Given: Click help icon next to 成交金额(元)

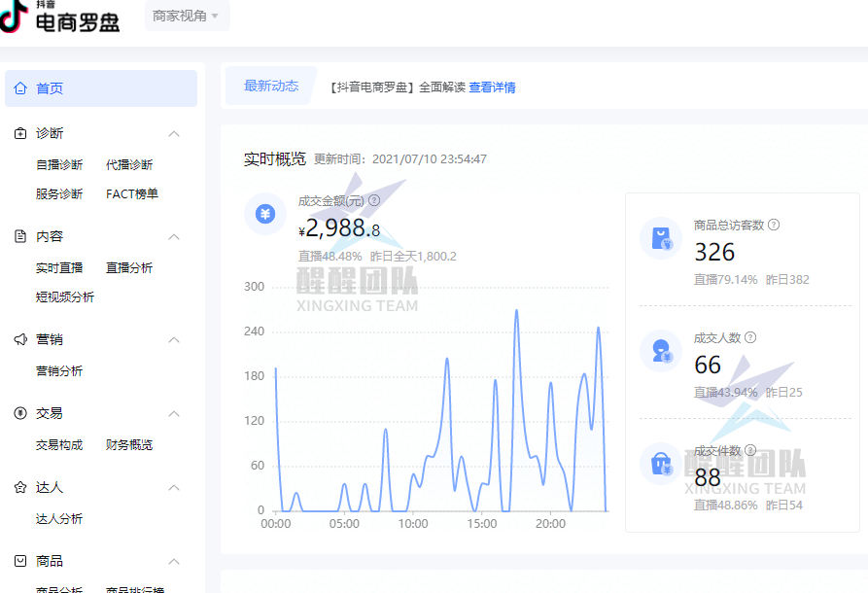Looking at the screenshot, I should [x=374, y=200].
